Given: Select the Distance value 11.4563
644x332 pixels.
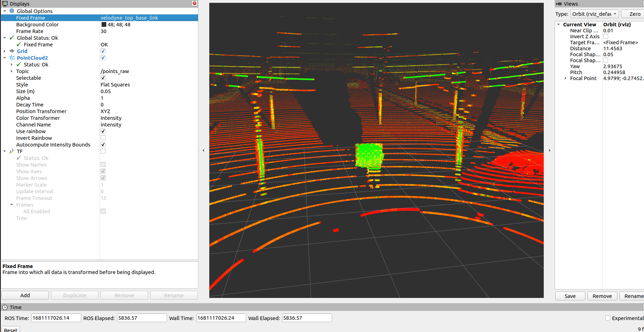Looking at the screenshot, I should point(612,48).
